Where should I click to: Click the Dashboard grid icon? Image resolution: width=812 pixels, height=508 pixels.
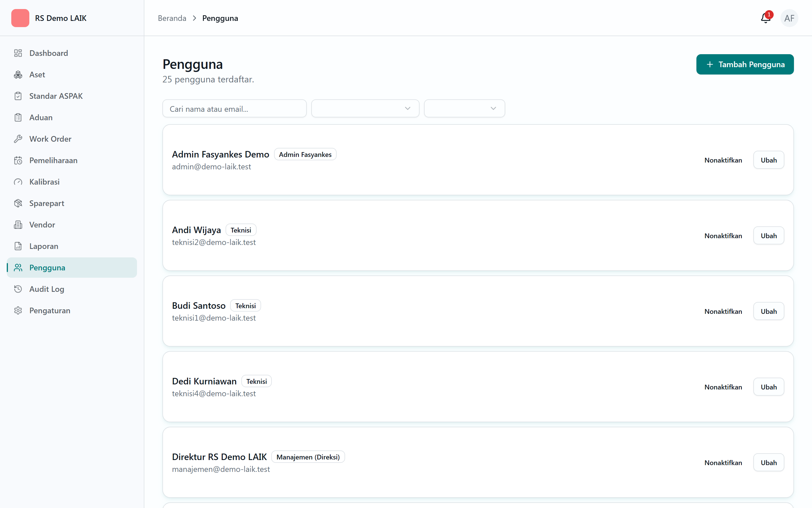(x=18, y=53)
